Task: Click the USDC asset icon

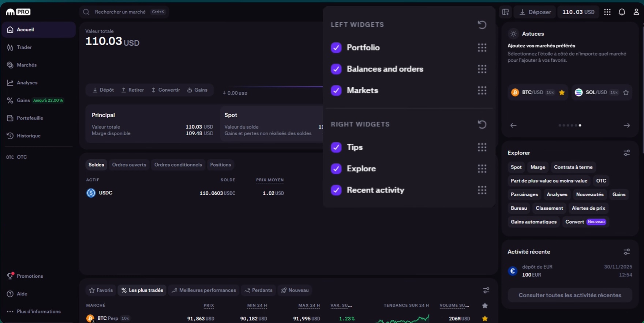Action: 91,193
